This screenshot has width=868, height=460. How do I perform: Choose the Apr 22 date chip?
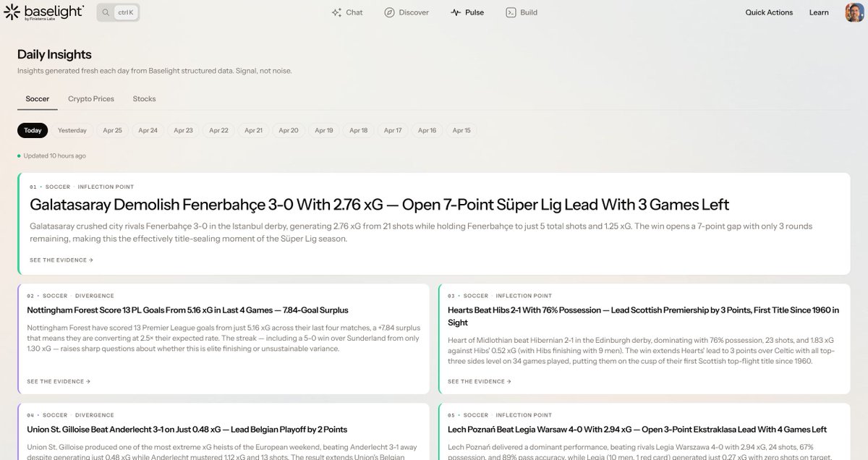[218, 130]
